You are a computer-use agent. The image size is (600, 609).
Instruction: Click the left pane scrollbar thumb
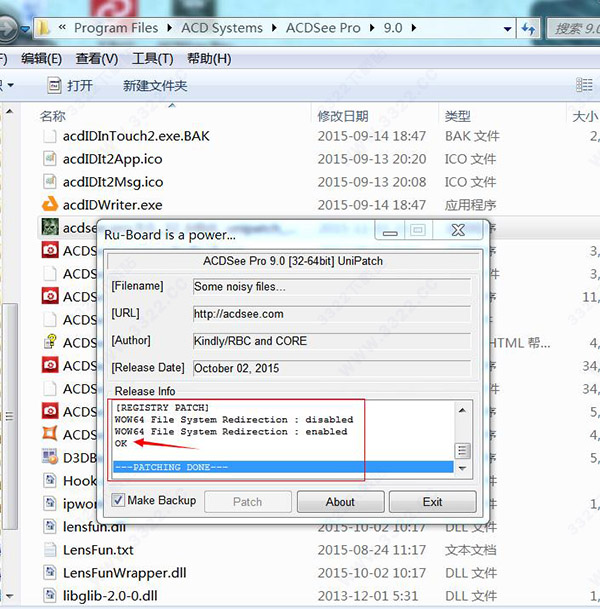click(9, 416)
